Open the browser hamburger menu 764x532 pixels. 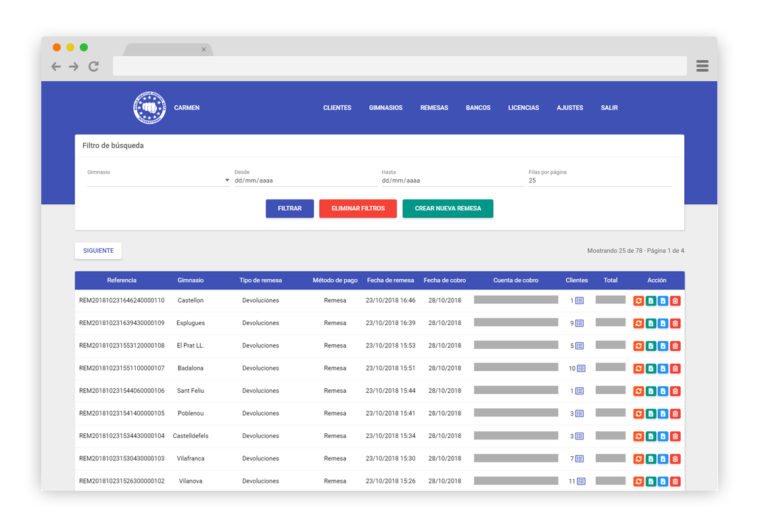[702, 66]
